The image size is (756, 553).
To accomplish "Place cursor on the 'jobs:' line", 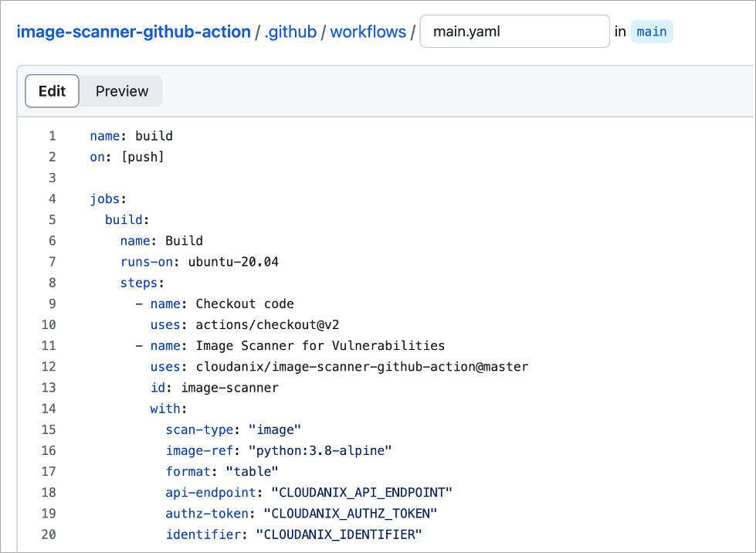I will [x=108, y=199].
